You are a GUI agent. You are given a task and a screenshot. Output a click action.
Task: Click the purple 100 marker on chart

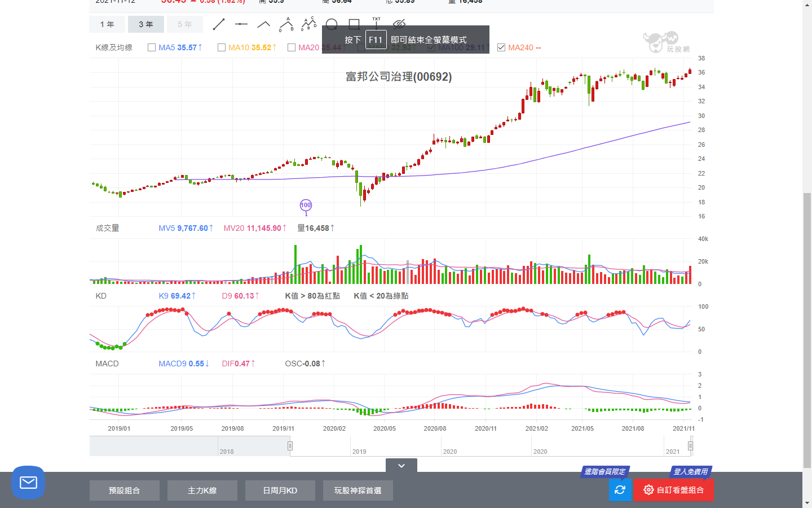306,205
